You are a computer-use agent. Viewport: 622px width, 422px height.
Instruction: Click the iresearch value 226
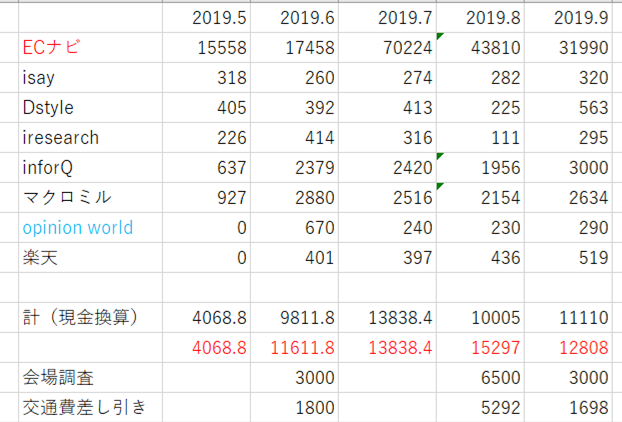(207, 138)
